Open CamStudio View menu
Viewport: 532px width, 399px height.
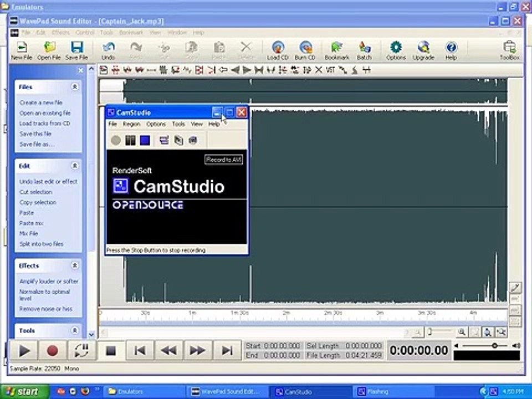coord(196,124)
